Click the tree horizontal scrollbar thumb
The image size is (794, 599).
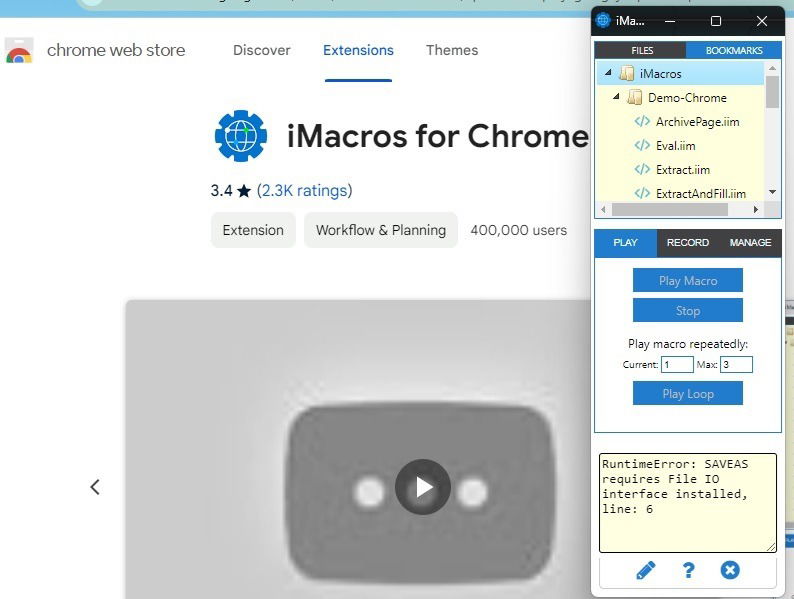click(x=669, y=209)
